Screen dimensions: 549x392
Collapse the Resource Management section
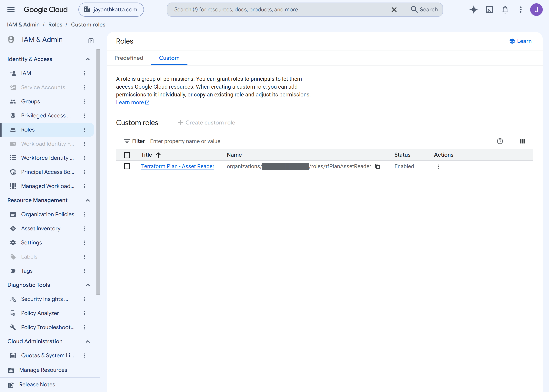[x=88, y=200]
